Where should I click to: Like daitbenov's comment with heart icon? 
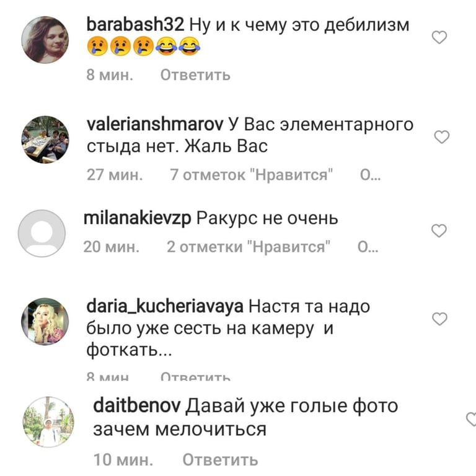click(x=471, y=419)
